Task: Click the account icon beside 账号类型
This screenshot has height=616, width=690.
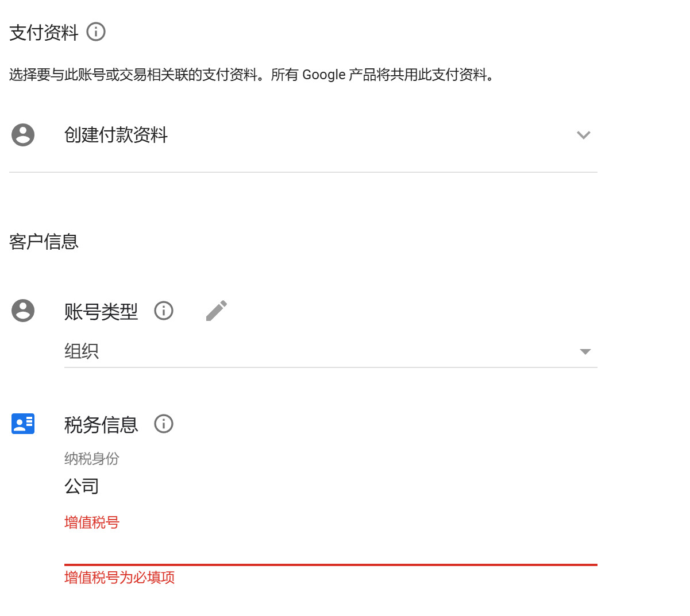Action: click(23, 311)
